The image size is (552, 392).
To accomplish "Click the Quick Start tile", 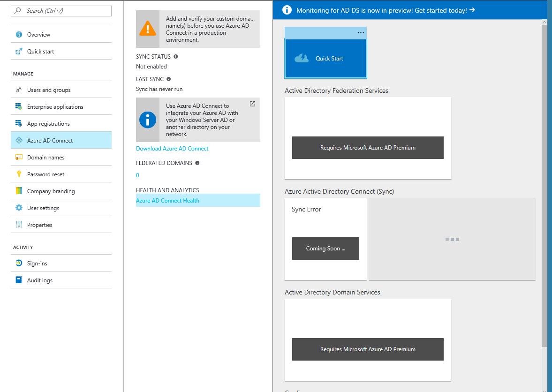I will [x=325, y=59].
